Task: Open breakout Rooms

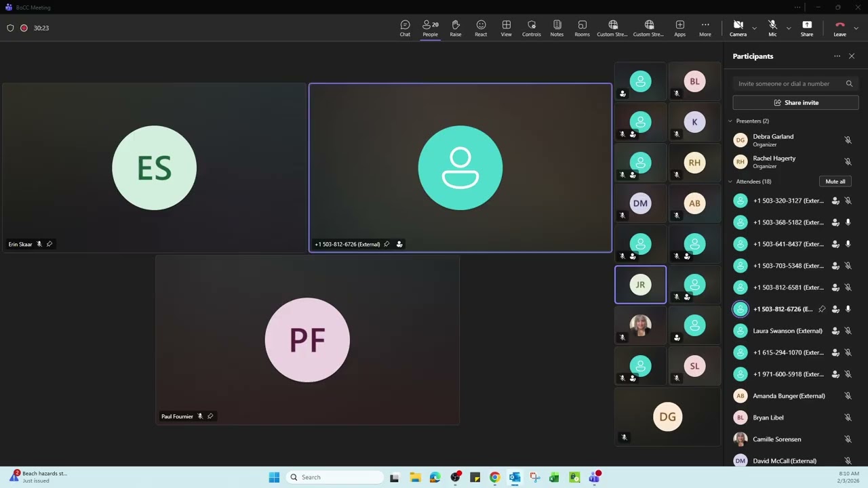Action: point(582,28)
